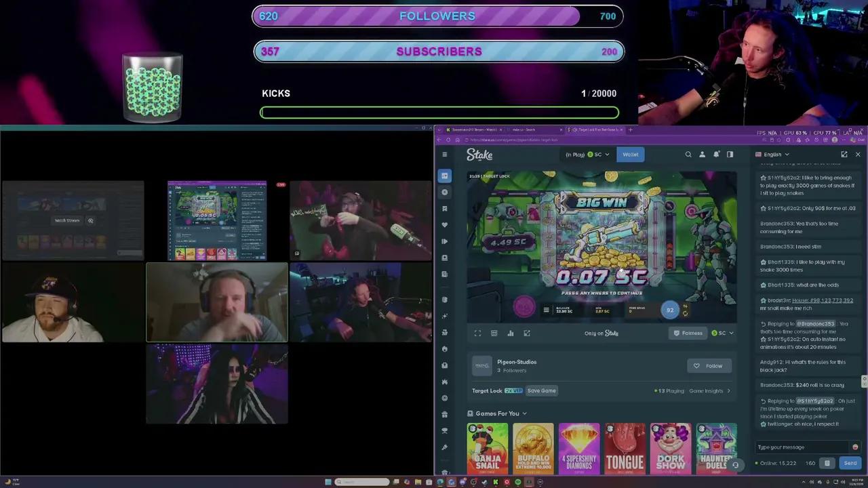This screenshot has height=488, width=868.
Task: Open the Stake hamburger sidebar menu
Action: tap(445, 155)
